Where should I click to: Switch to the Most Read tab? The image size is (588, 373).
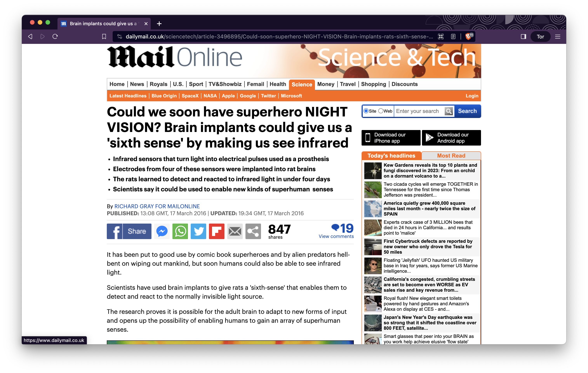(451, 156)
